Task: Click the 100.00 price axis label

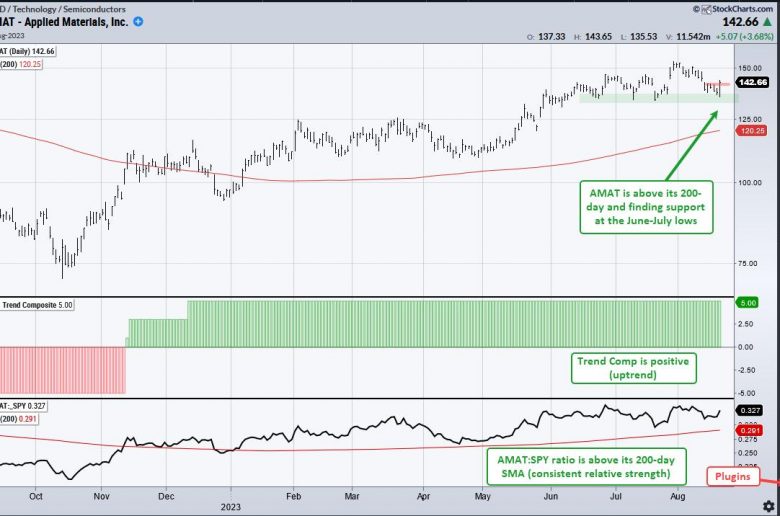Action: click(750, 183)
